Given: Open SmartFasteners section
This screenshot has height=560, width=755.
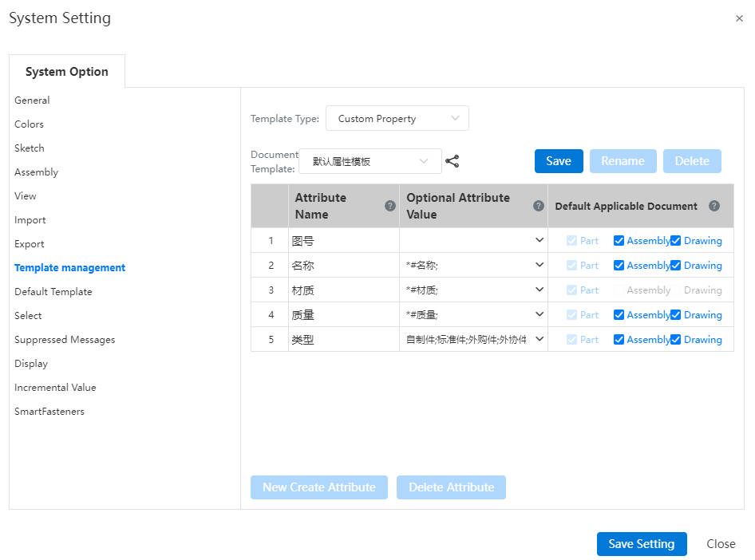Looking at the screenshot, I should point(49,412).
